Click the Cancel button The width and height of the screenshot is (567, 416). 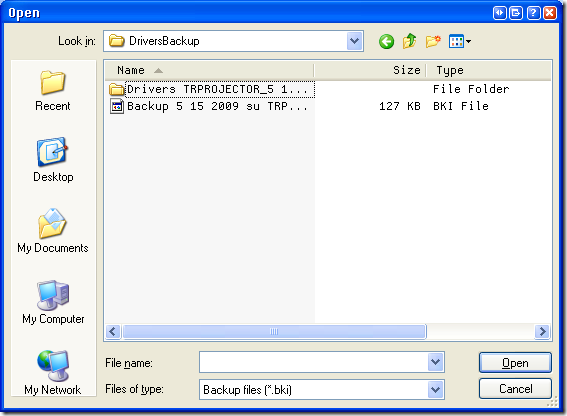point(515,389)
